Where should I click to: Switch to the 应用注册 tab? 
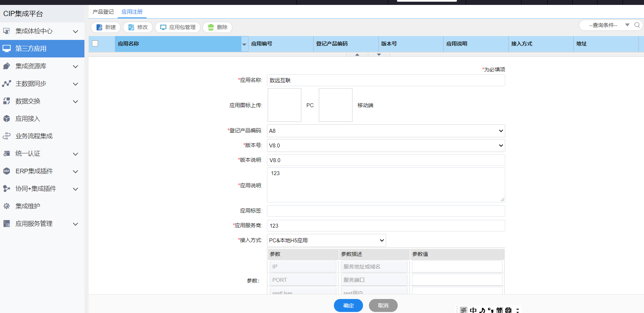tap(132, 12)
